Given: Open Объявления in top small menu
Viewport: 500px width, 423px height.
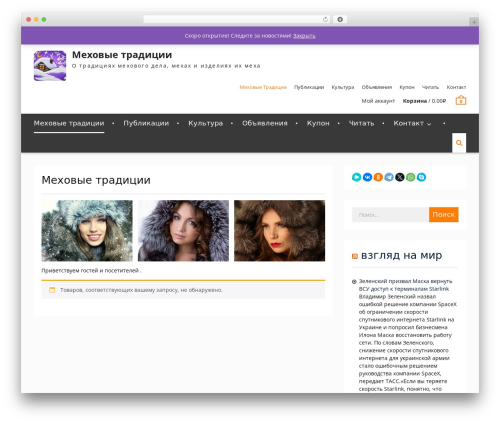Looking at the screenshot, I should [x=377, y=87].
